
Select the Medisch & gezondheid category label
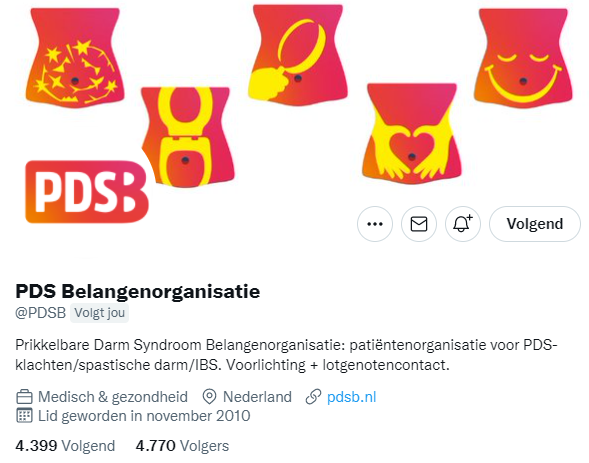(x=113, y=397)
